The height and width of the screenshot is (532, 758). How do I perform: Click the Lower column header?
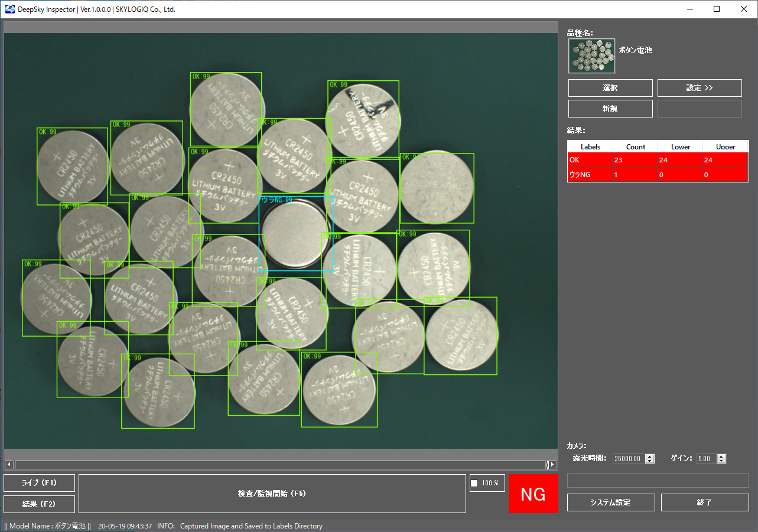point(681,147)
